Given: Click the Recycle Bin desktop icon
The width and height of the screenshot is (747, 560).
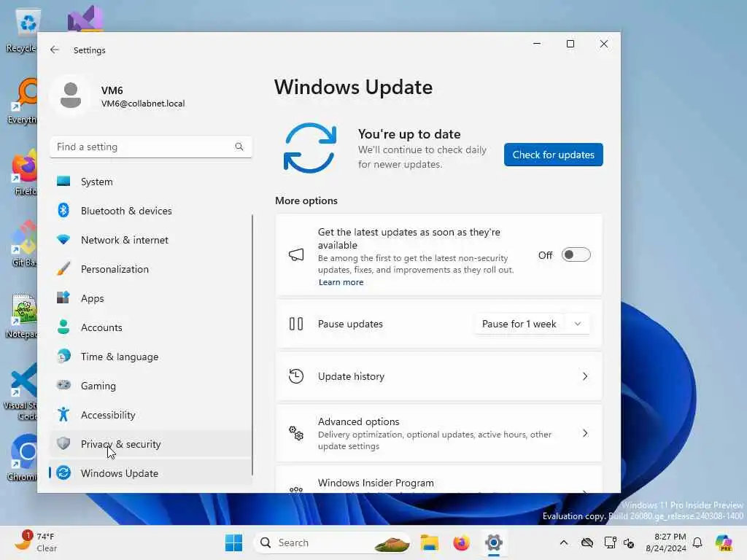Looking at the screenshot, I should coord(23,31).
